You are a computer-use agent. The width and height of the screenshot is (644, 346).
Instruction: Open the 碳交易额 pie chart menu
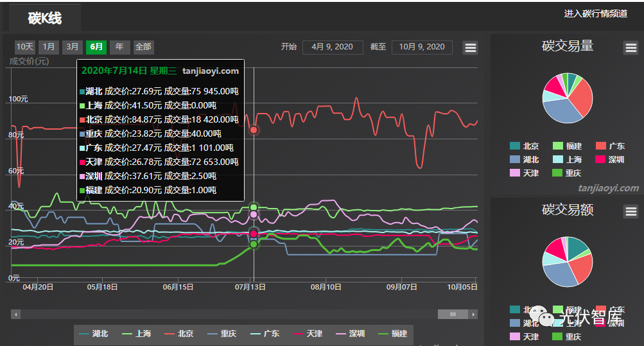631,212
